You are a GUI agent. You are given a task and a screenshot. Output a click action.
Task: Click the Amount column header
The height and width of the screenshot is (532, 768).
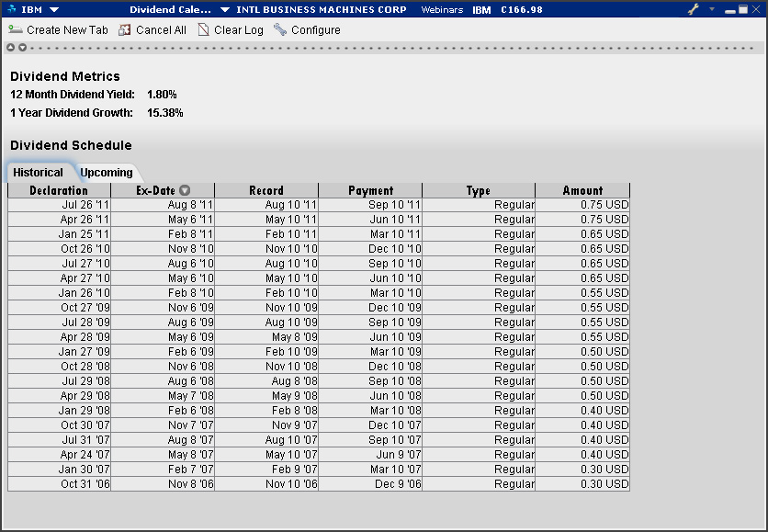(582, 190)
